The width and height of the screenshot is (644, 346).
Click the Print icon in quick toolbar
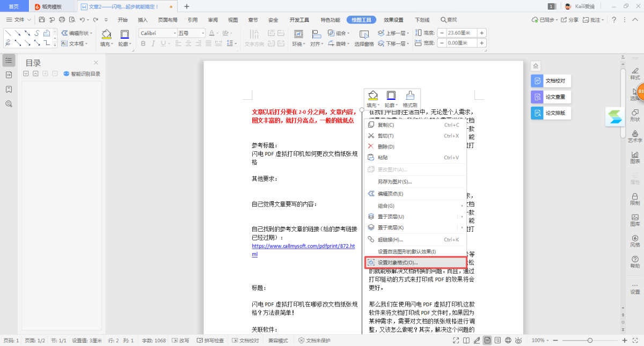[62, 20]
